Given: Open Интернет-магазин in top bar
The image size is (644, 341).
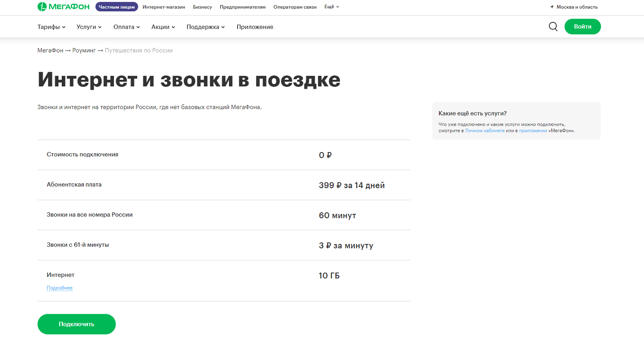Looking at the screenshot, I should 164,7.
